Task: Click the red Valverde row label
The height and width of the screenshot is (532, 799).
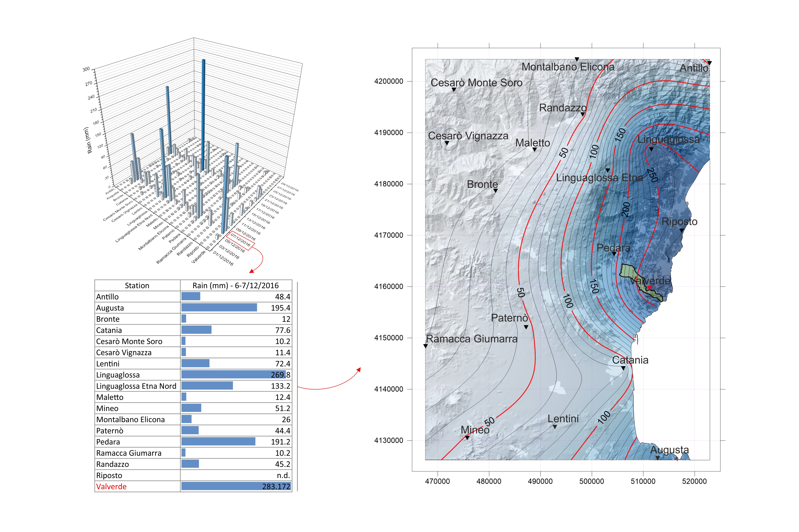Action: 111,487
